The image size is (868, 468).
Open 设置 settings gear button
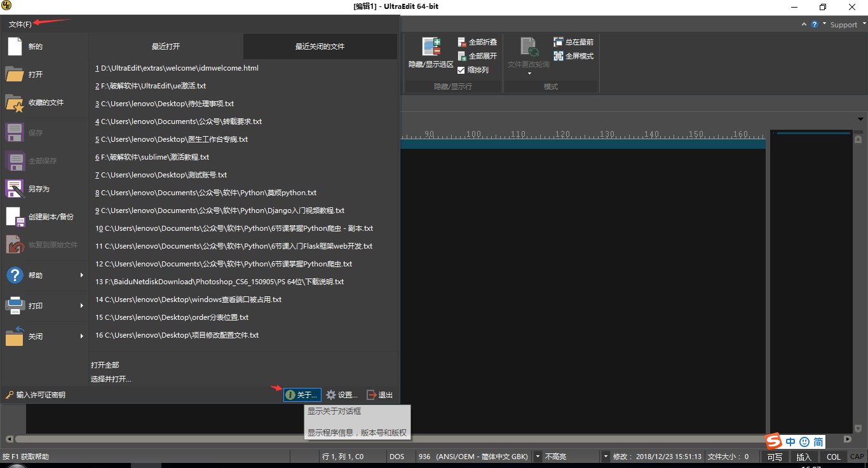tap(342, 395)
